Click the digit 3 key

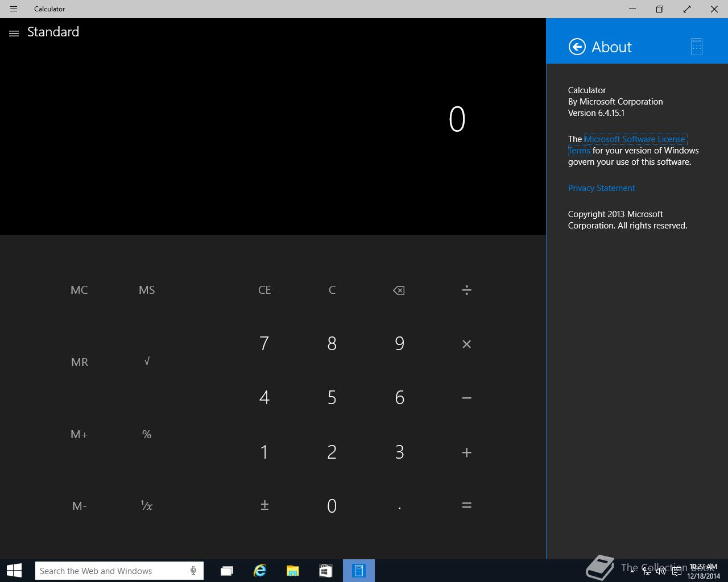pyautogui.click(x=399, y=452)
